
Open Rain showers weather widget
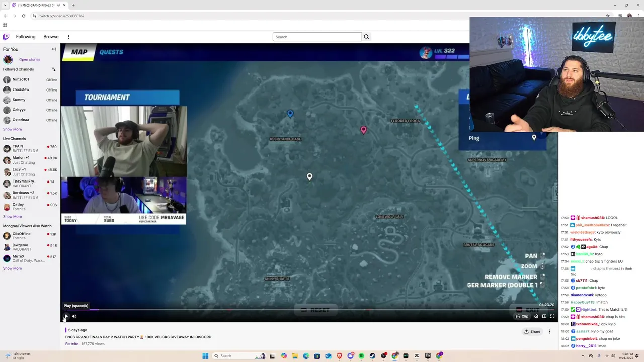[17, 355]
